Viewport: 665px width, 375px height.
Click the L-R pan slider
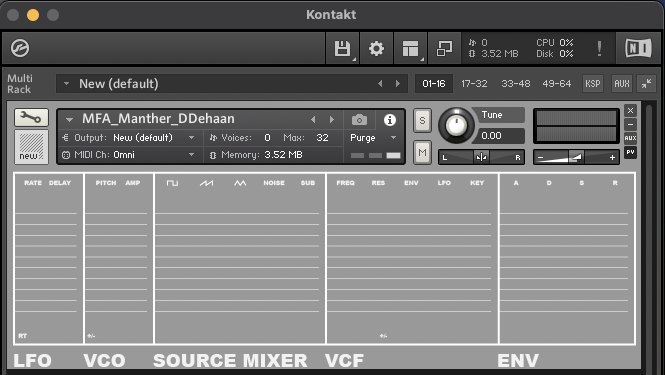click(481, 157)
